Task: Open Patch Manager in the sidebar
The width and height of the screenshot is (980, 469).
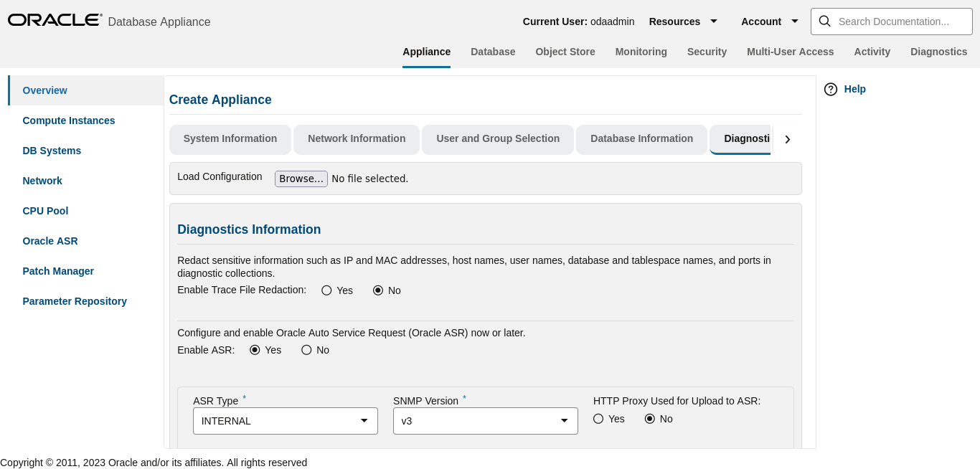Action: (58, 271)
